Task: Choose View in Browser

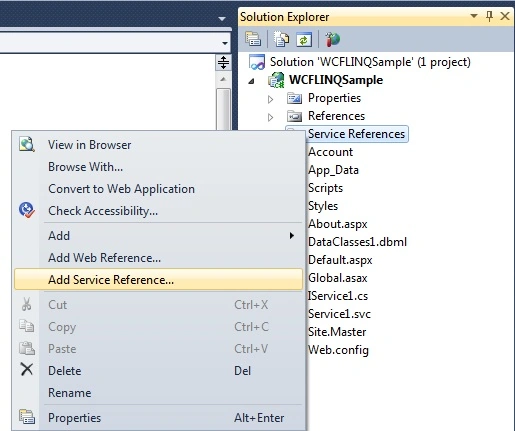Action: point(158,145)
